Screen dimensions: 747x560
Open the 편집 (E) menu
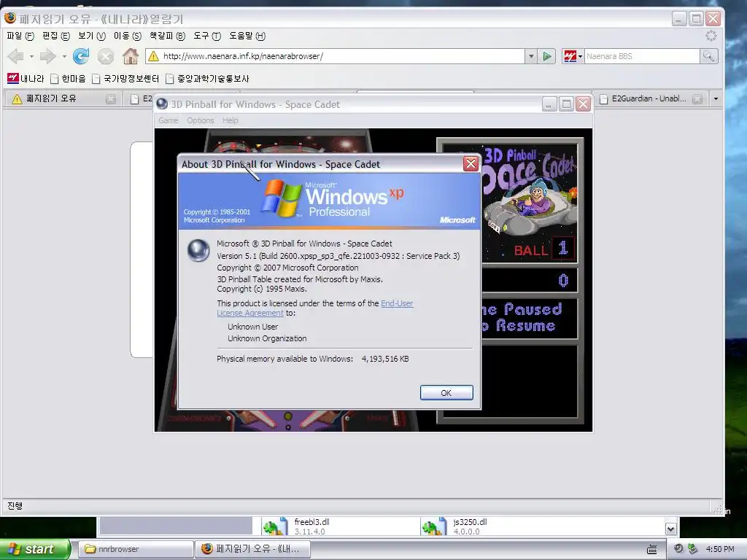pos(55,36)
